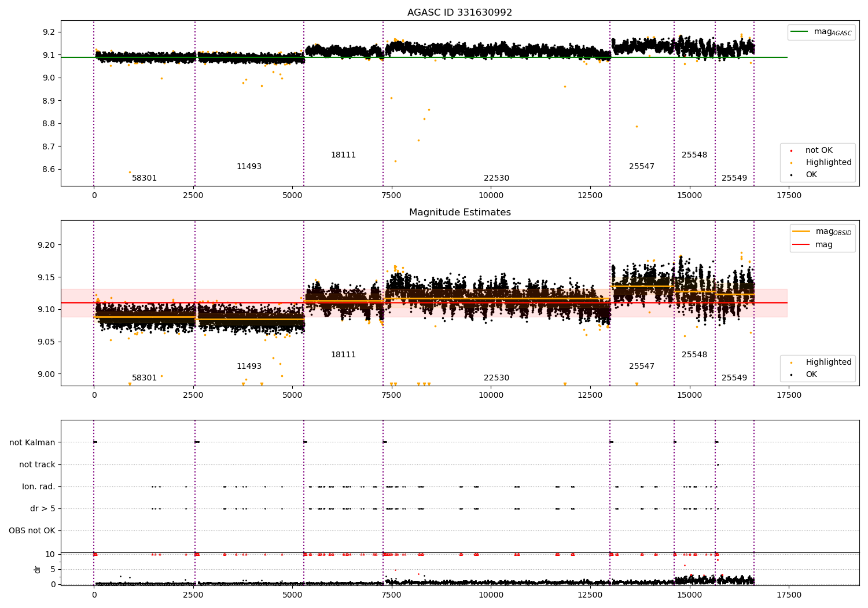Click the 9.20 y-tick of middle plot
The width and height of the screenshot is (868, 608).
click(47, 246)
